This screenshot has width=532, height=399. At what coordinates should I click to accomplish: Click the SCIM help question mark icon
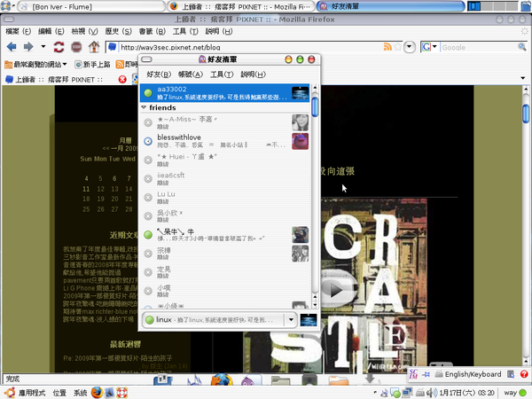524,374
